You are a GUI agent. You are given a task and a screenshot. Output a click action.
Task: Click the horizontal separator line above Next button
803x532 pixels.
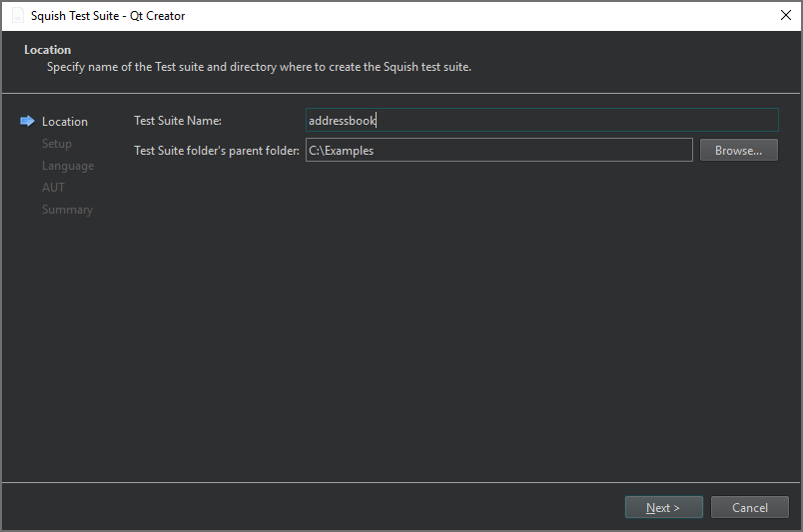point(400,483)
